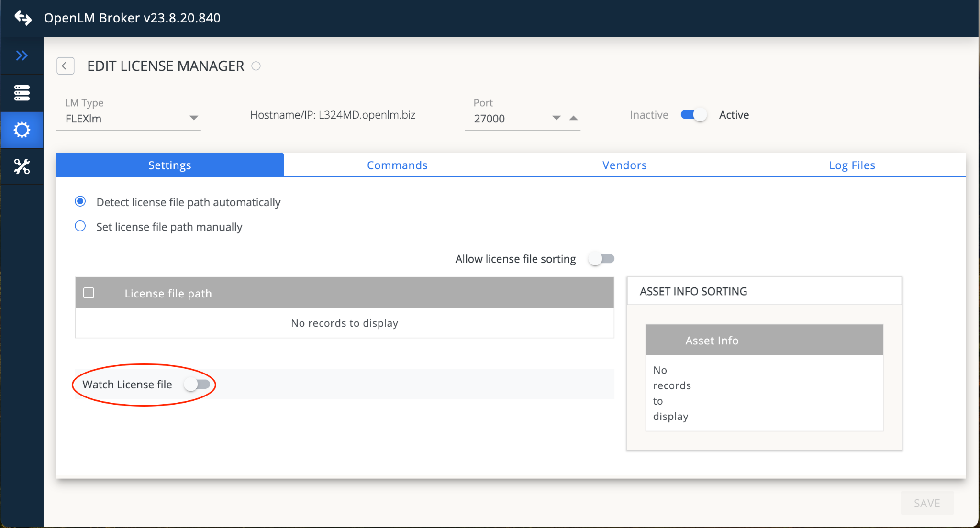Viewport: 980px width, 528px height.
Task: Open the LM Type dropdown
Action: (193, 118)
